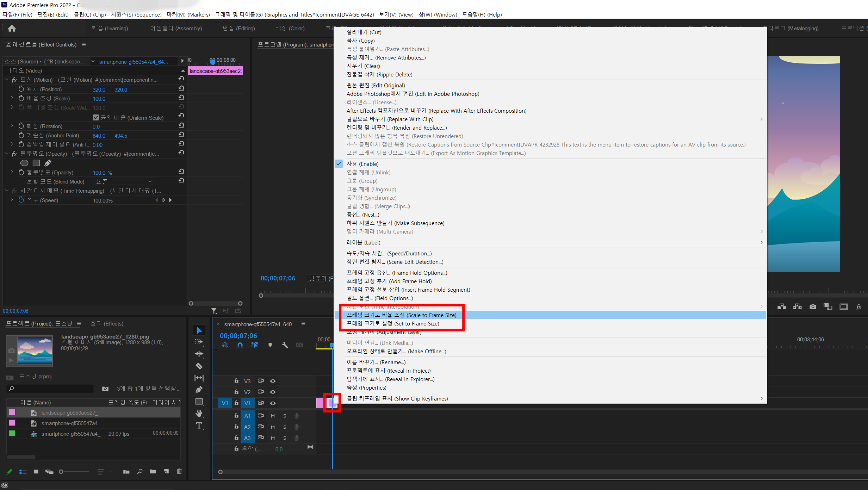The width and height of the screenshot is (868, 490).
Task: Click the new bin folder icon
Action: click(153, 471)
